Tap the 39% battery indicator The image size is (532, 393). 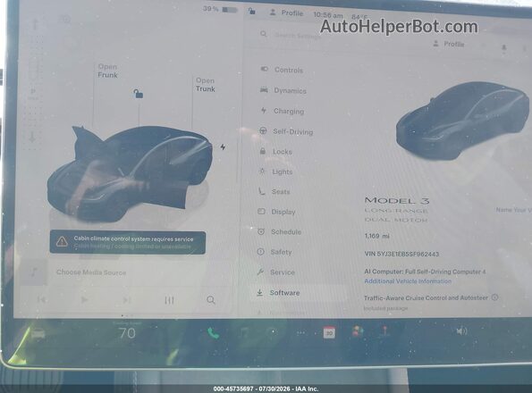(x=220, y=9)
